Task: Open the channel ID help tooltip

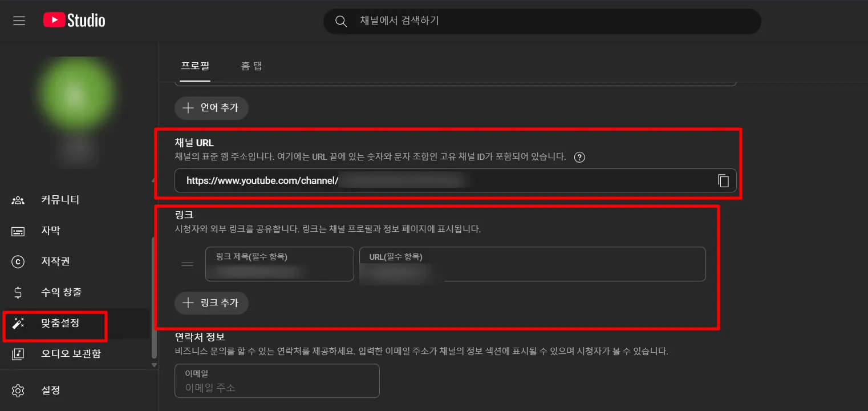Action: coord(579,157)
